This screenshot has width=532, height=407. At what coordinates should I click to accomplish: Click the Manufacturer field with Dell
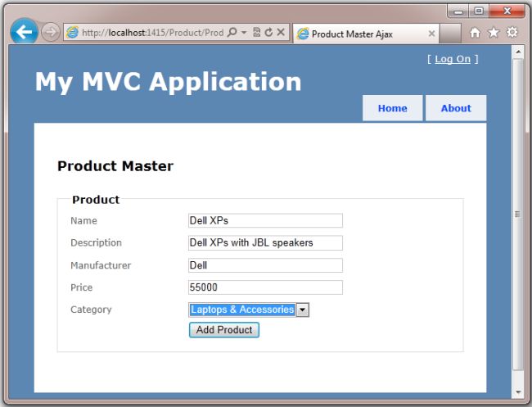point(265,265)
